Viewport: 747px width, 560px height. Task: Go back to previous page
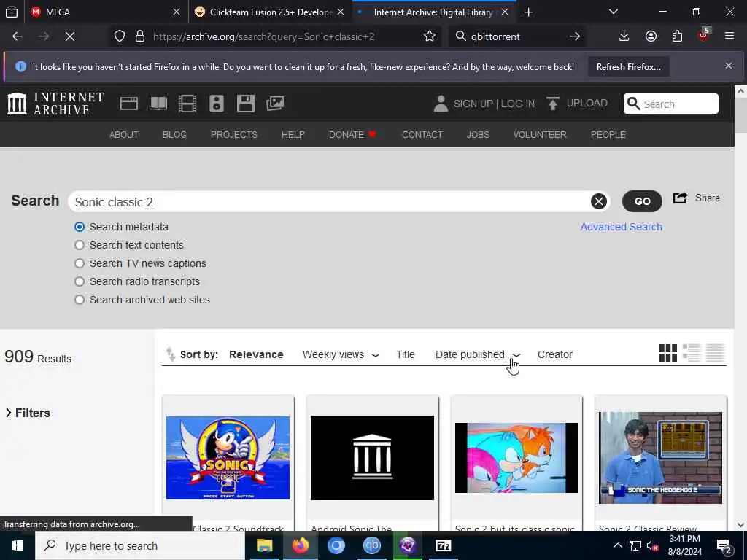pyautogui.click(x=18, y=36)
